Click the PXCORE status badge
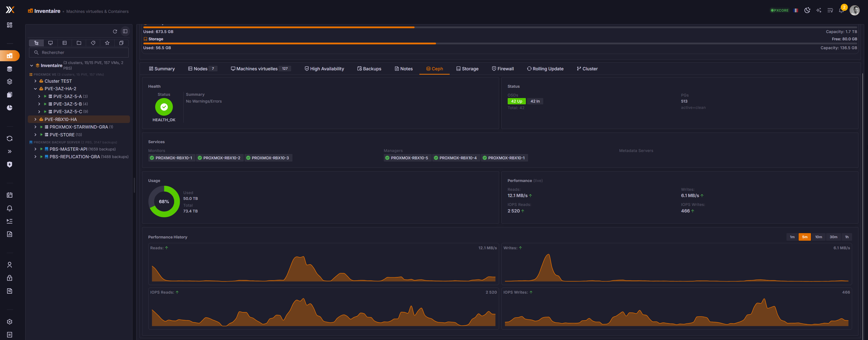 coord(779,10)
